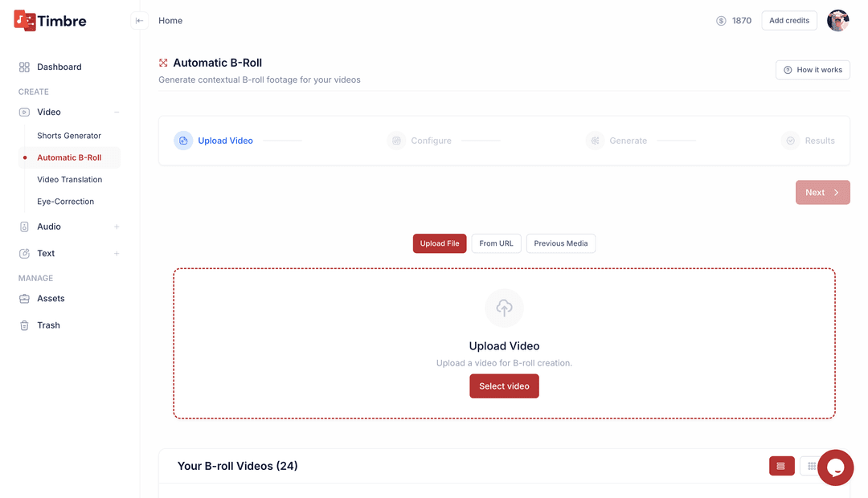Open the chat support bubble
This screenshot has height=498, width=868.
click(x=835, y=467)
